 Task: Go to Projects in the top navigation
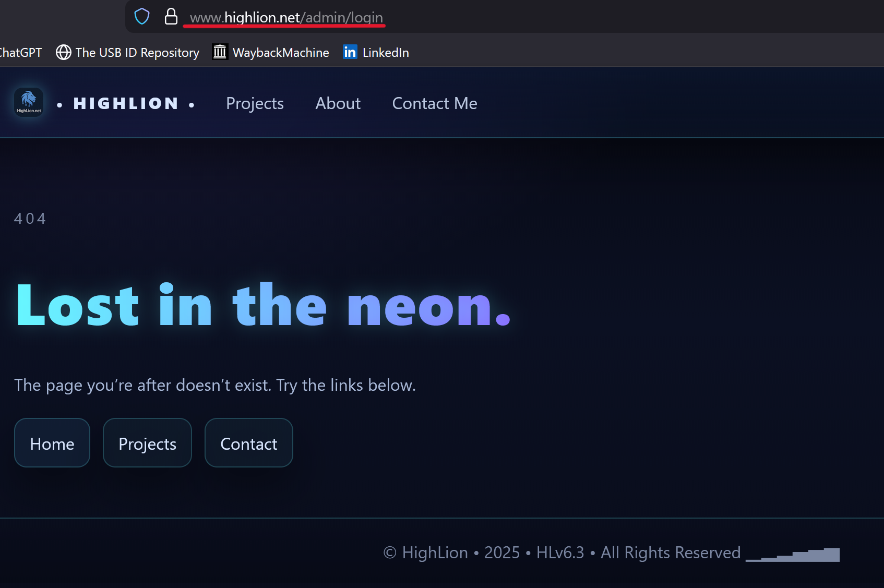(x=255, y=103)
